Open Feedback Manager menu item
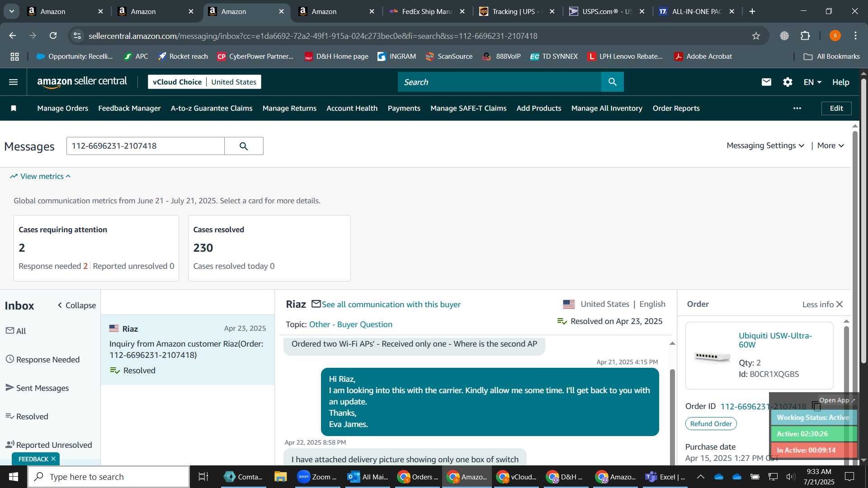The image size is (868, 488). pos(129,108)
